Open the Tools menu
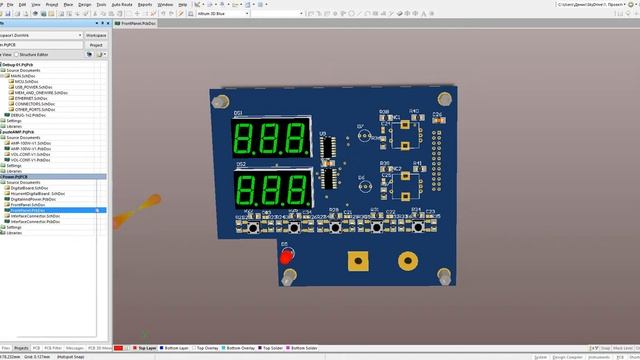The image size is (640, 360). click(x=101, y=4)
